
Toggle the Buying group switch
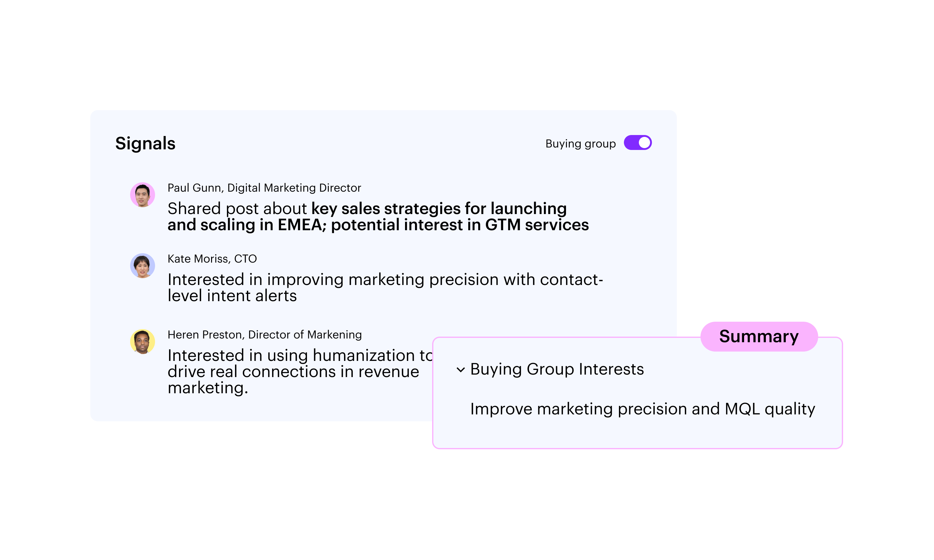coord(637,142)
